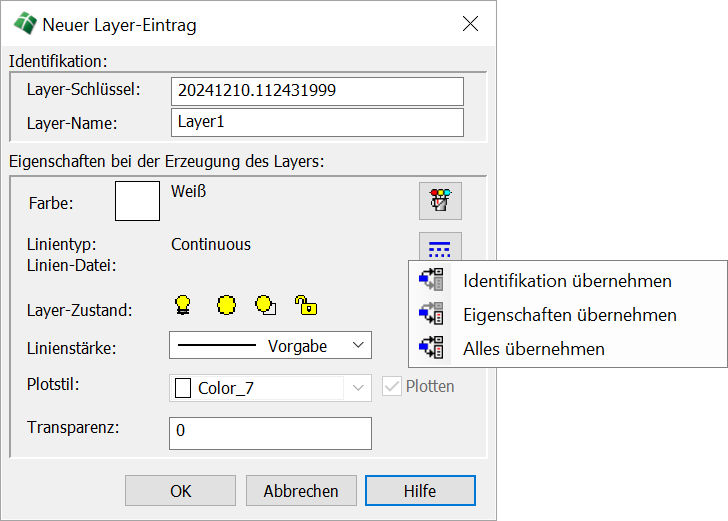Toggle the layer on/off light bulb icon

(x=183, y=305)
